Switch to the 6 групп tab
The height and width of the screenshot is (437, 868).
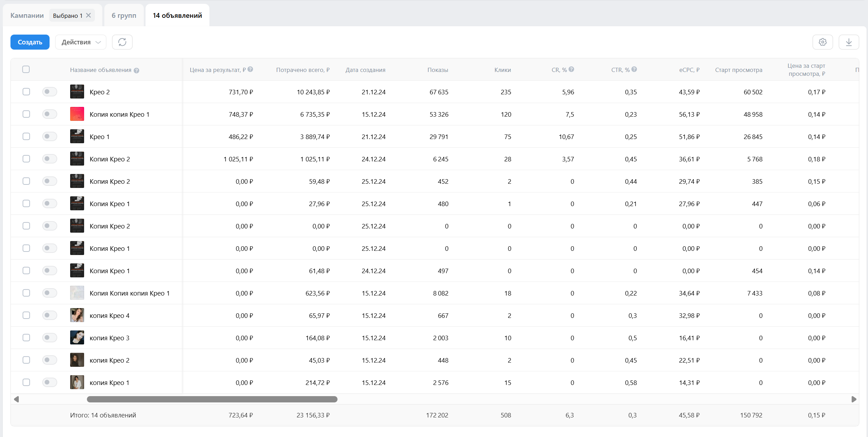tap(124, 15)
